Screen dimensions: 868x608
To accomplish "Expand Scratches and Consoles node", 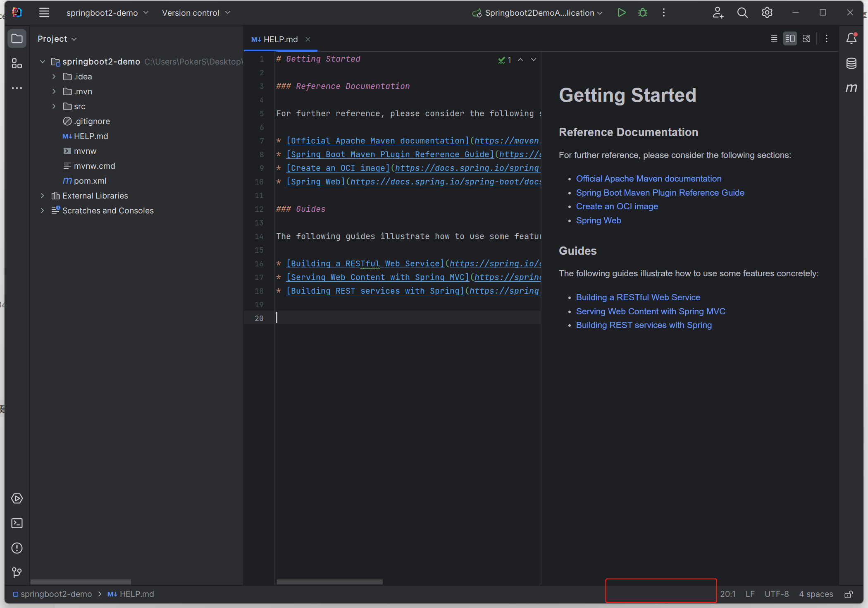I will click(42, 211).
